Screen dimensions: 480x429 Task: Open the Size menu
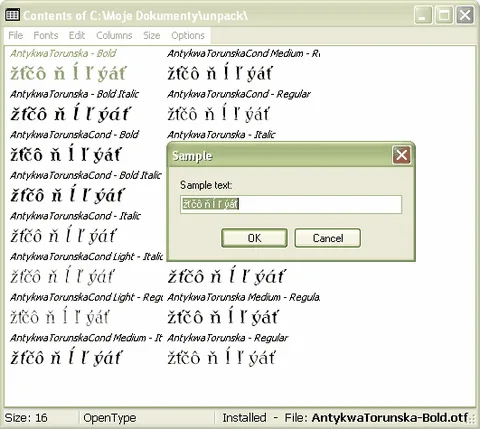tap(152, 35)
